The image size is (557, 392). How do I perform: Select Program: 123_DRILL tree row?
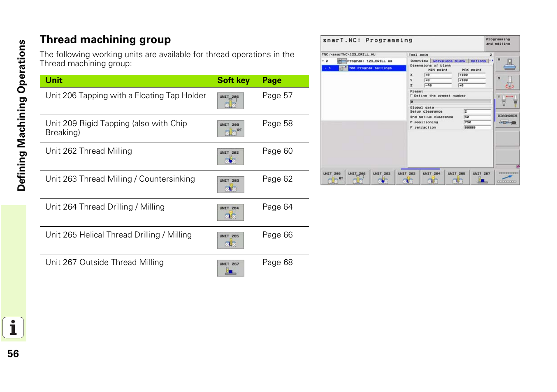coord(364,61)
